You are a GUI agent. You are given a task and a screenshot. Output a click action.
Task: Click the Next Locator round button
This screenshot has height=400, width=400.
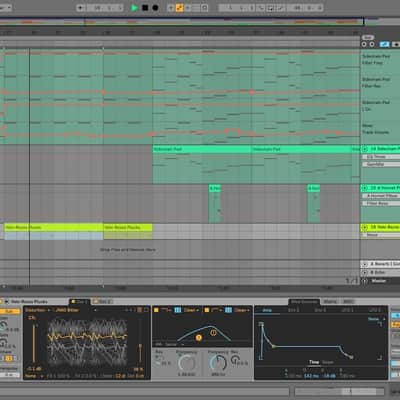point(372,44)
